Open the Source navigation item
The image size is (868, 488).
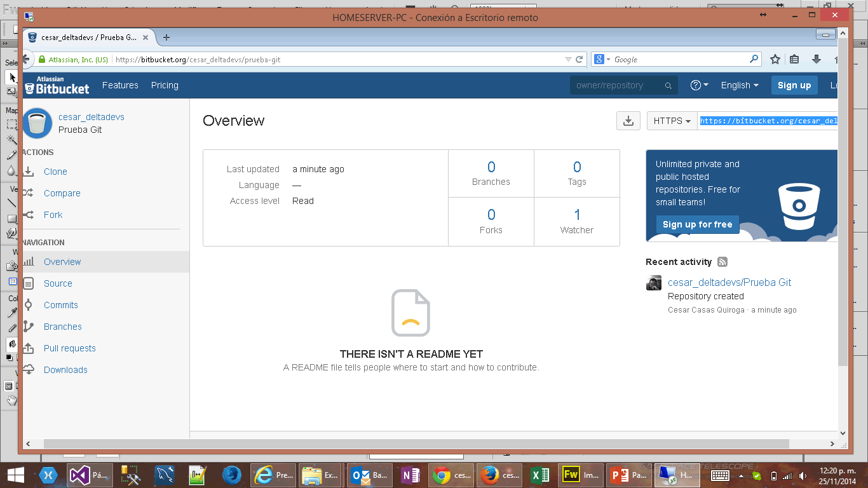[x=58, y=283]
